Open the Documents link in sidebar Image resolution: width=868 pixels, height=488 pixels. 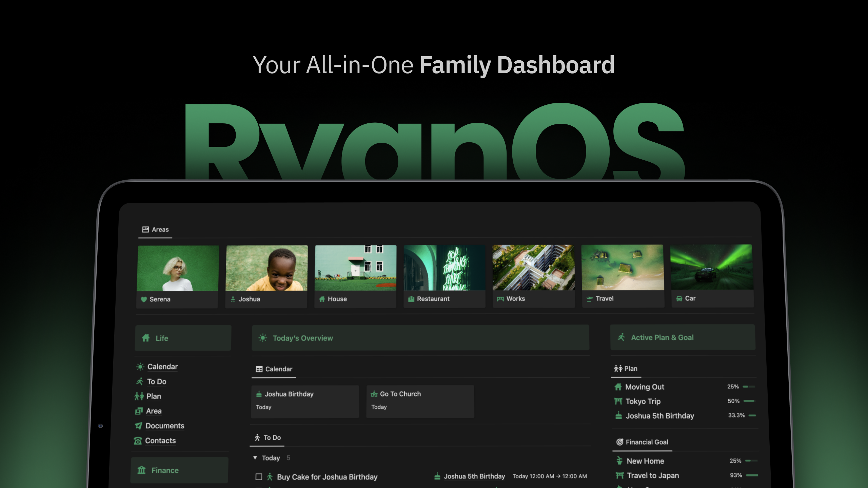(165, 426)
